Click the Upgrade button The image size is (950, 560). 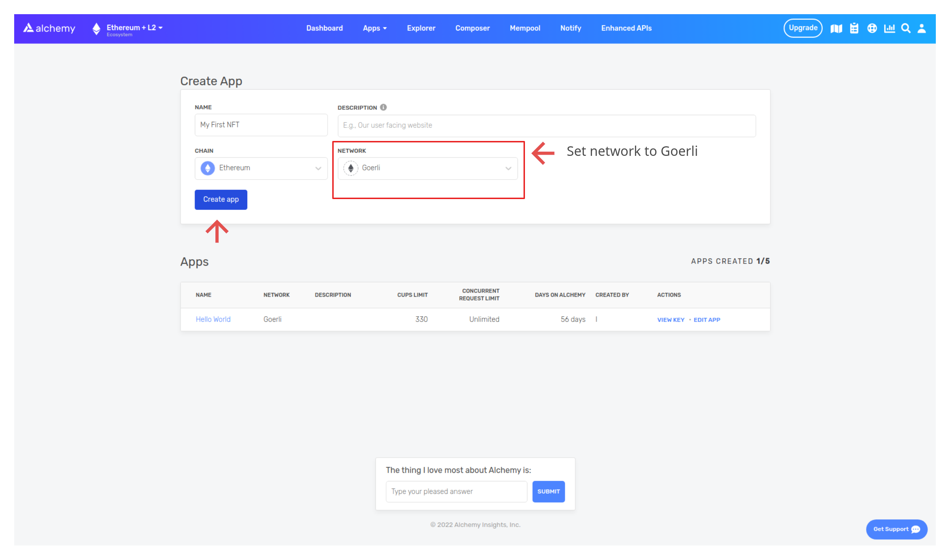pos(803,28)
